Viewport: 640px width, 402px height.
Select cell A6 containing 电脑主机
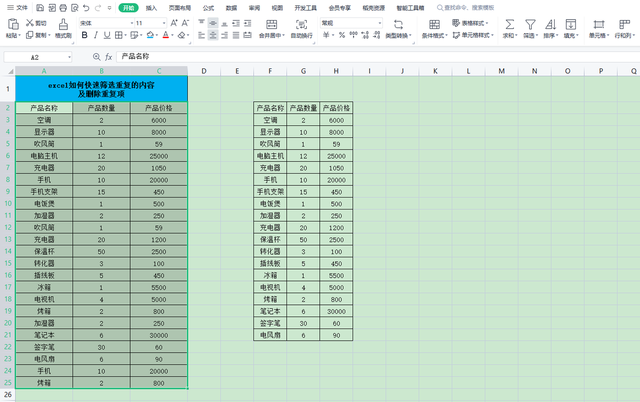point(44,155)
